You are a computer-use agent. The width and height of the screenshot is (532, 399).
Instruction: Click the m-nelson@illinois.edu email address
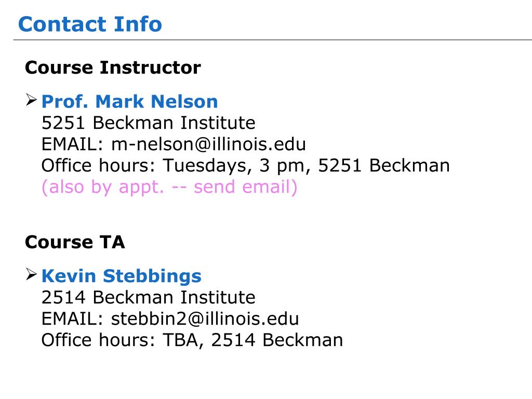click(x=209, y=144)
